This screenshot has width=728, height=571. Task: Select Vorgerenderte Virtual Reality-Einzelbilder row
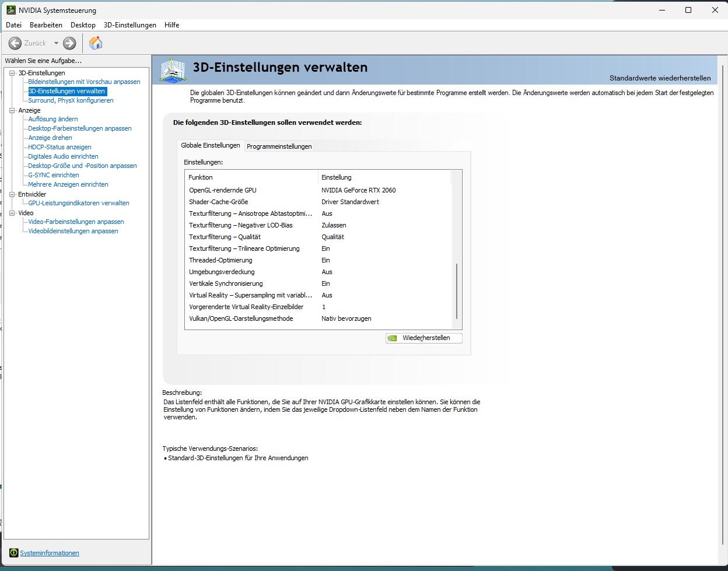[318, 307]
